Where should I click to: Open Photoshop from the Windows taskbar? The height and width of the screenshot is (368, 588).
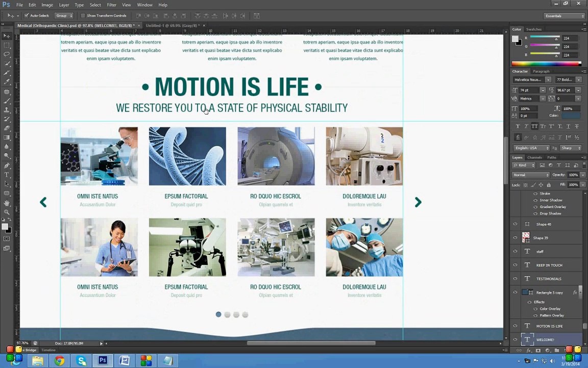coord(103,361)
